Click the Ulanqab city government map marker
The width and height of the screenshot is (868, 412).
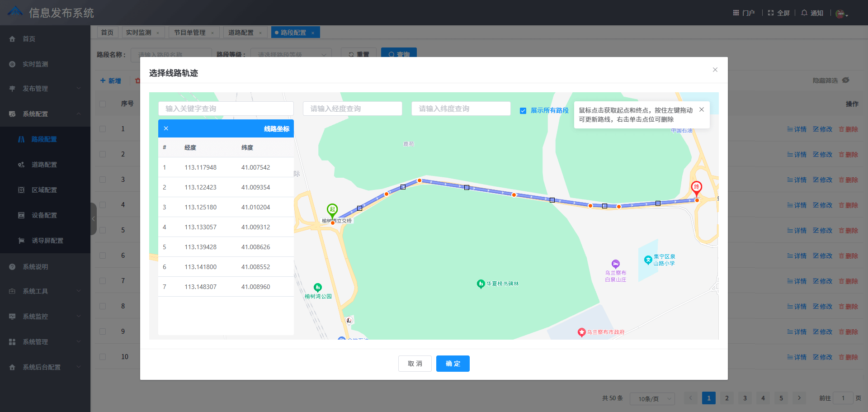(x=582, y=332)
